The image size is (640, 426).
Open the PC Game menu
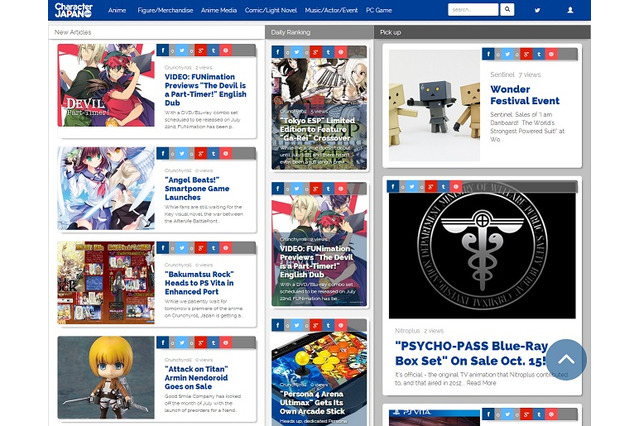click(x=379, y=10)
